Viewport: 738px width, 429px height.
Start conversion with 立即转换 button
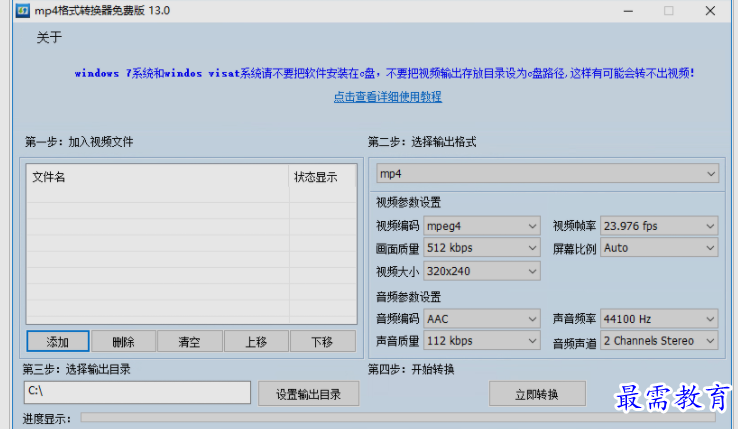(537, 394)
